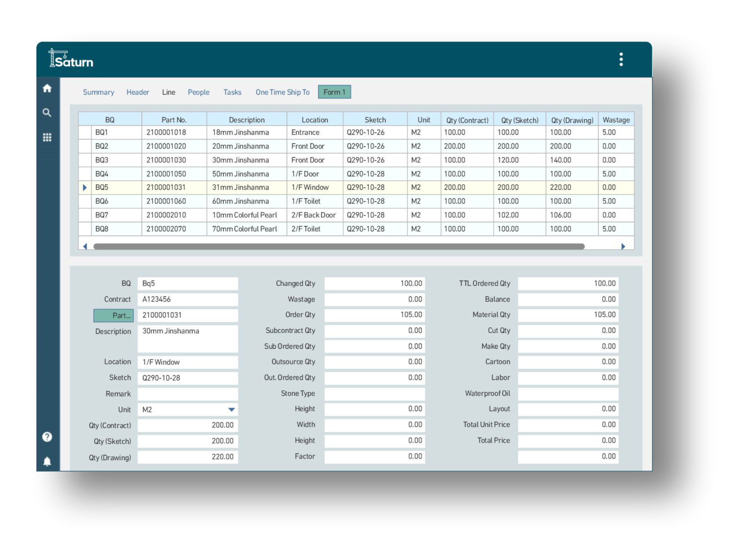Viewport: 746px width, 560px height.
Task: Click the Saturn logo
Action: 71,59
